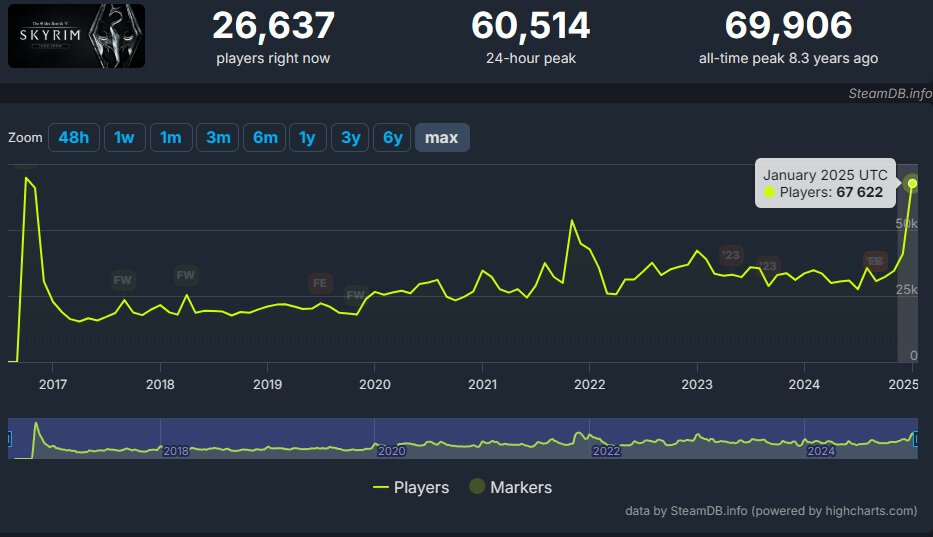Click the 2017 x-axis label
This screenshot has width=933, height=537.
click(53, 385)
